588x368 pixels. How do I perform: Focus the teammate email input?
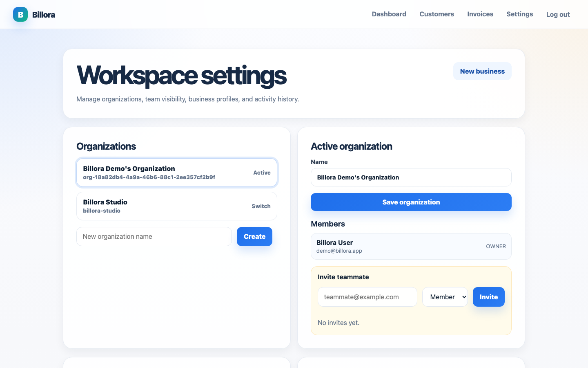(x=367, y=297)
